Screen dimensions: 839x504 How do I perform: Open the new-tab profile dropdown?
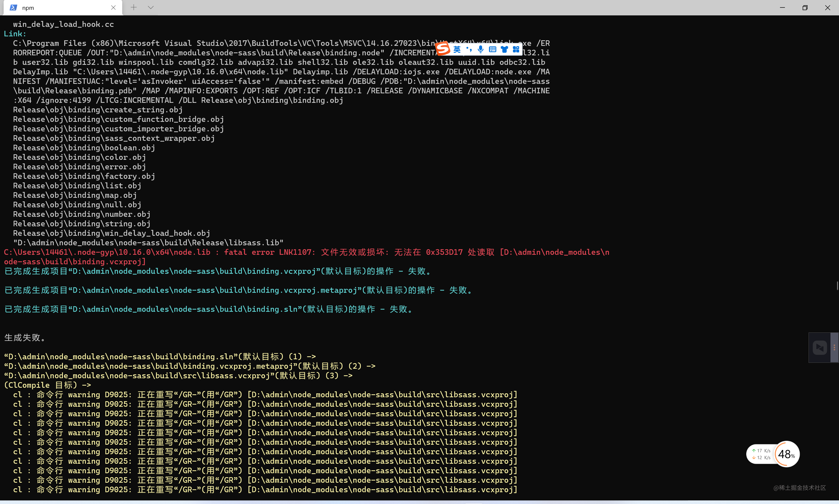point(151,7)
